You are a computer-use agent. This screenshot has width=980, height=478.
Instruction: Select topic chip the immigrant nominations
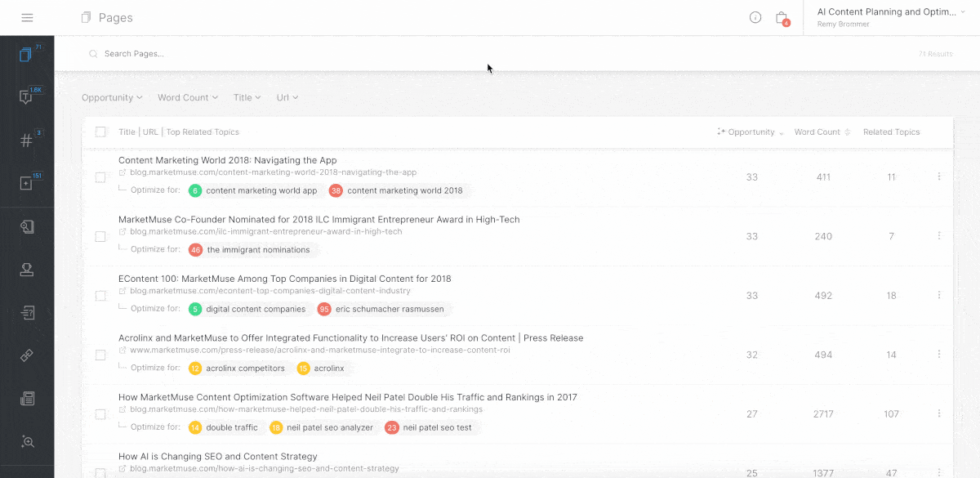(252, 250)
